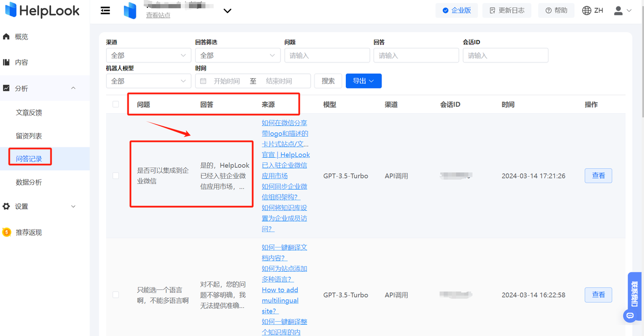Focus the 问题 input field
Screen dimensions: 644x336
(327, 55)
